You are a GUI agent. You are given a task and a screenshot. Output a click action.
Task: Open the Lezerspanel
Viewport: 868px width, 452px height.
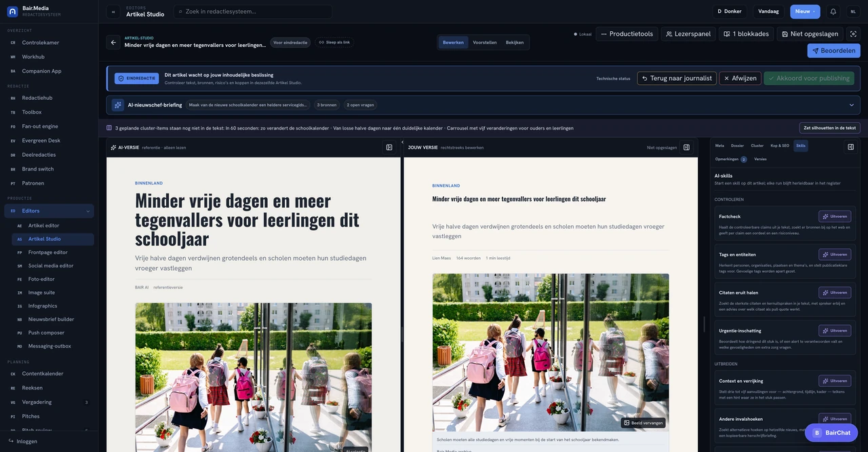tap(688, 34)
